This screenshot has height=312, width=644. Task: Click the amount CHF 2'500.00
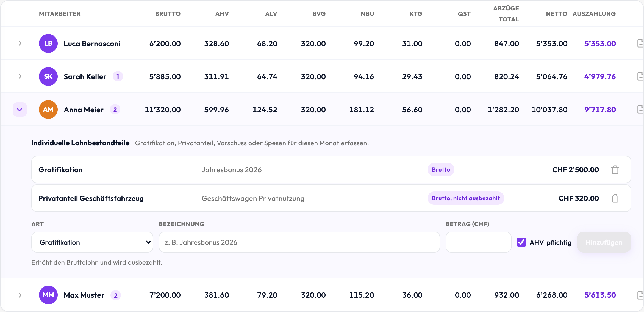click(x=576, y=170)
